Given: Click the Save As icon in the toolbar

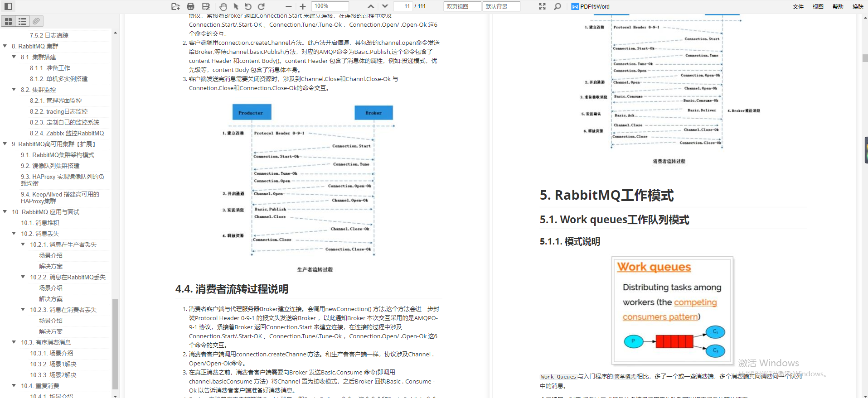Looking at the screenshot, I should 206,6.
